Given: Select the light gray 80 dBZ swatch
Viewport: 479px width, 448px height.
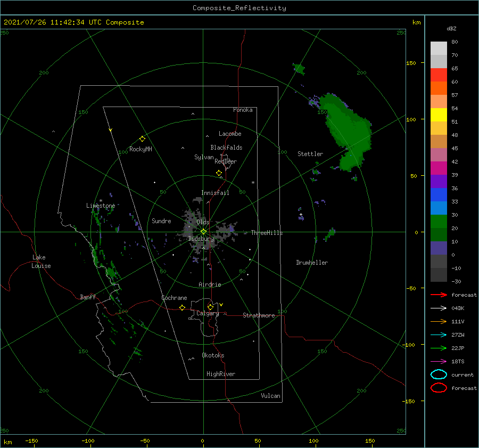Looking at the screenshot, I should (x=439, y=48).
